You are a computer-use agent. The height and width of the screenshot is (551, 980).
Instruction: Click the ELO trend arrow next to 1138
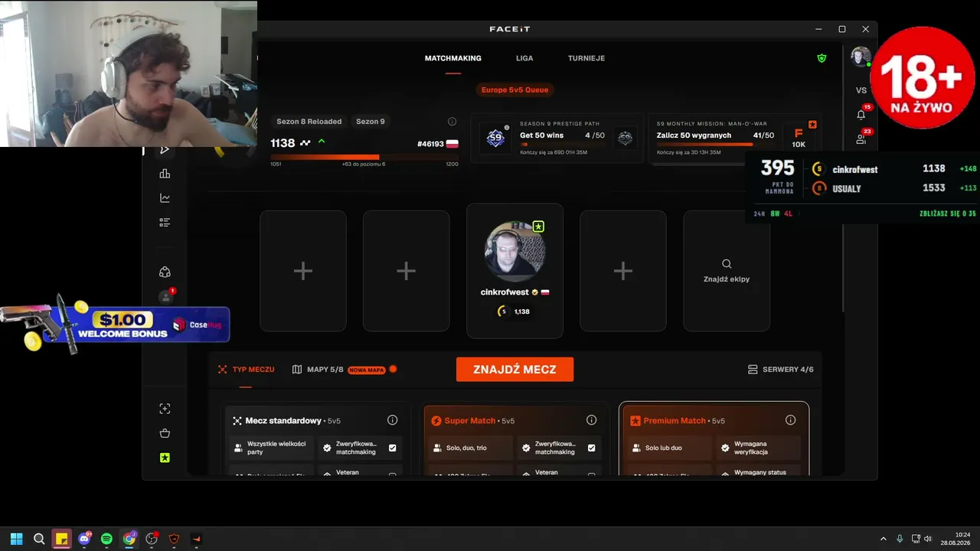(322, 142)
